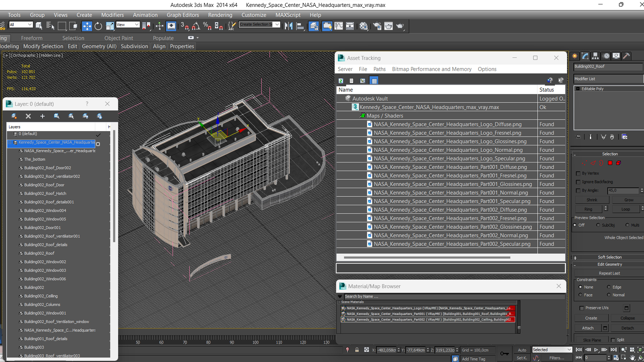This screenshot has width=644, height=362.
Task: Open the Modifier List dropdown
Action: (608, 79)
